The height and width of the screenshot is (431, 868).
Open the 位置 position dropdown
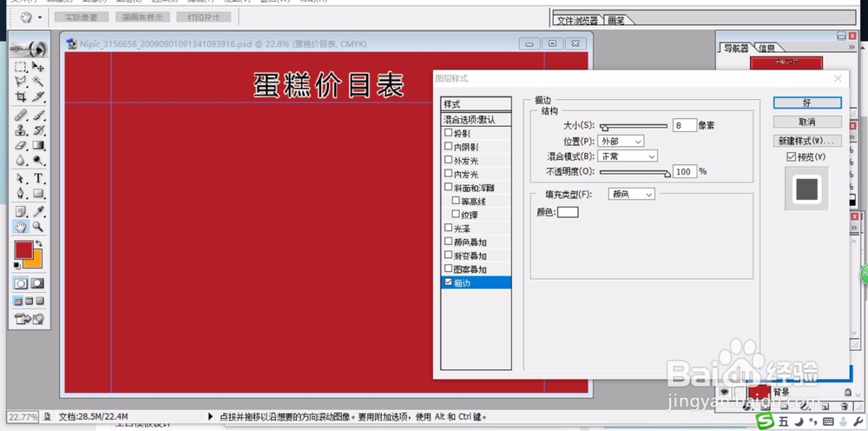[x=621, y=142]
